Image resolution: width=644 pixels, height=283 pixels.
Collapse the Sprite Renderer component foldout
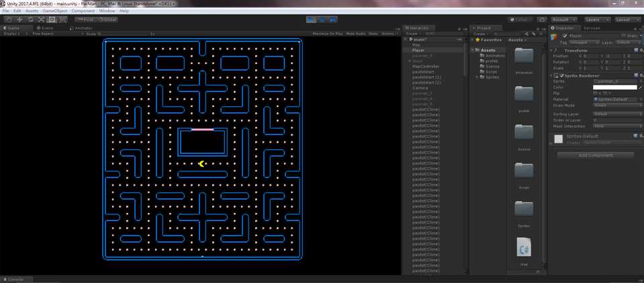click(x=551, y=76)
